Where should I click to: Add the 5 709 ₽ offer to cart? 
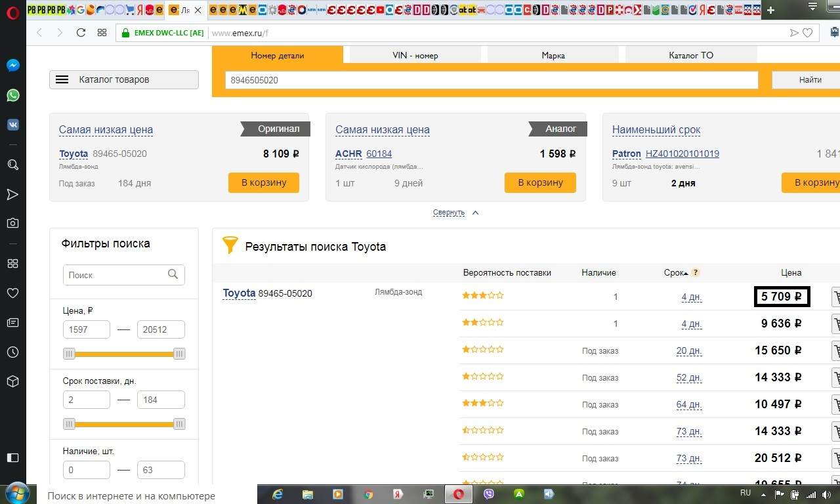point(835,297)
